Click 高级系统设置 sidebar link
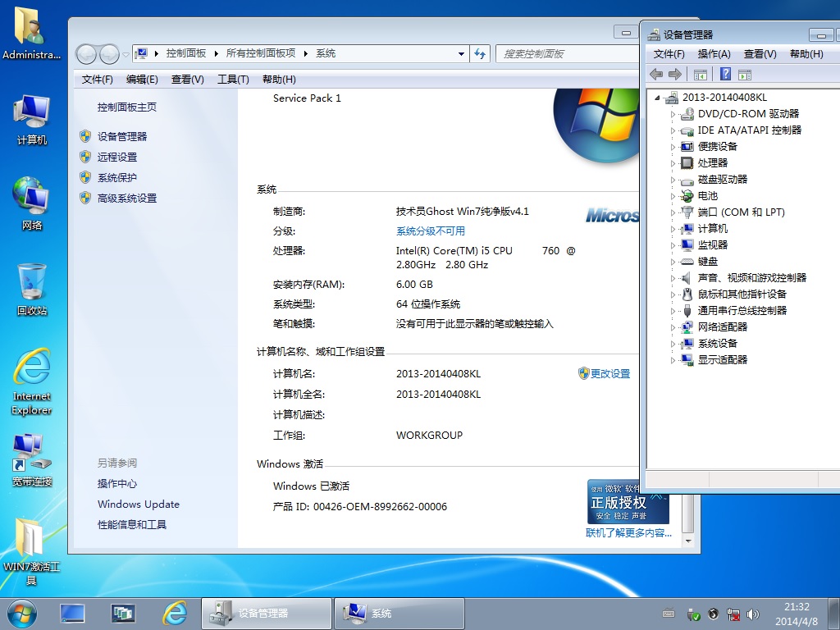Screen dimensions: 840x630 pos(127,199)
